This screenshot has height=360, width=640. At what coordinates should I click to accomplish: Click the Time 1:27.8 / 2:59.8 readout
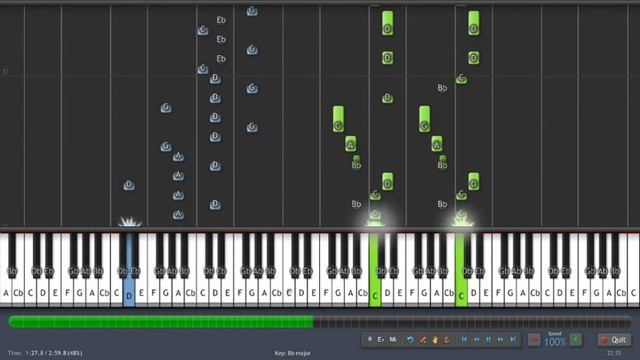click(45, 353)
